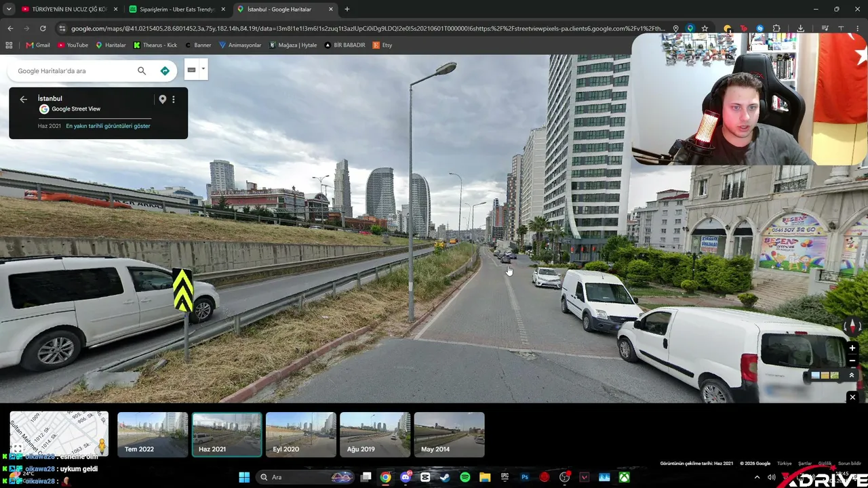
Task: Open a new Chrome tab
Action: (x=347, y=9)
